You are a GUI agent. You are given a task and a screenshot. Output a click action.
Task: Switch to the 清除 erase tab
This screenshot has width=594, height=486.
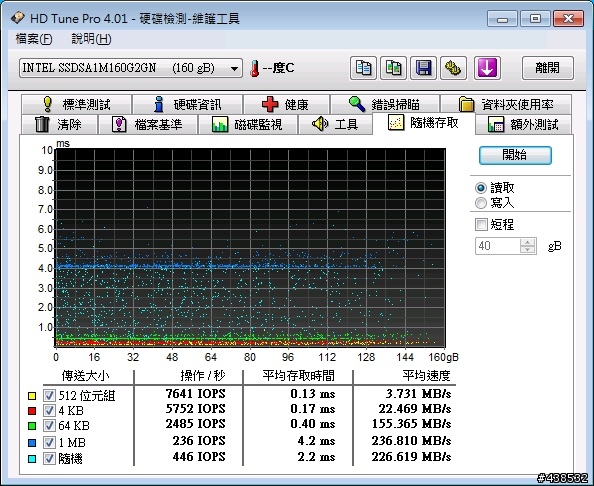[59, 124]
